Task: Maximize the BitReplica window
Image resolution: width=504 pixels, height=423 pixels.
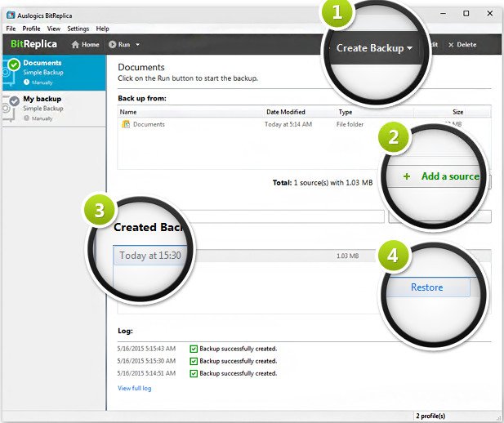Action: click(x=466, y=14)
